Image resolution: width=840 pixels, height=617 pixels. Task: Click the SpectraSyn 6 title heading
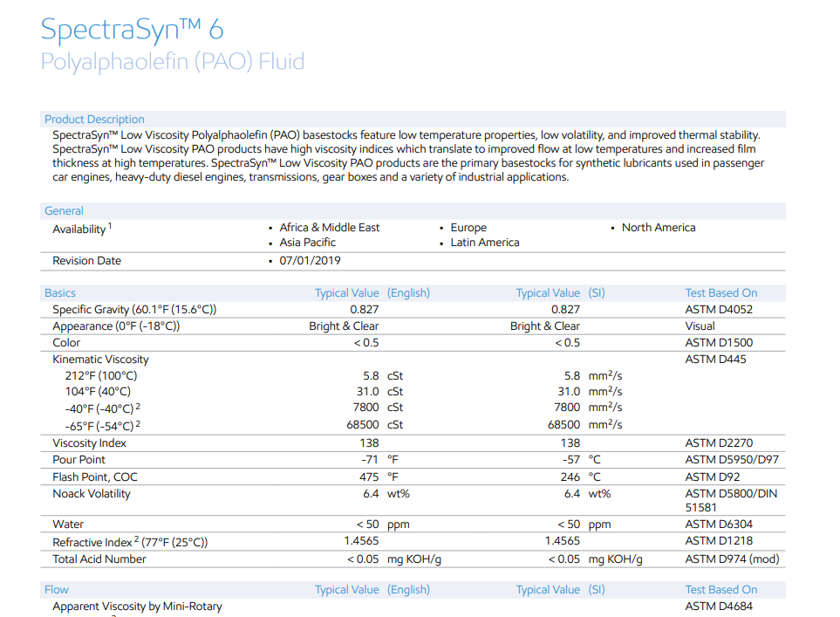click(x=132, y=30)
